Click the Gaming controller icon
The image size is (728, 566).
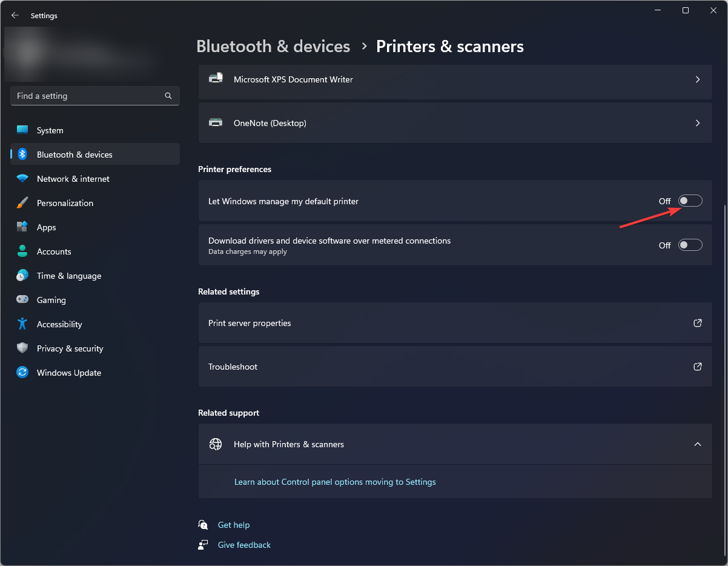click(22, 300)
